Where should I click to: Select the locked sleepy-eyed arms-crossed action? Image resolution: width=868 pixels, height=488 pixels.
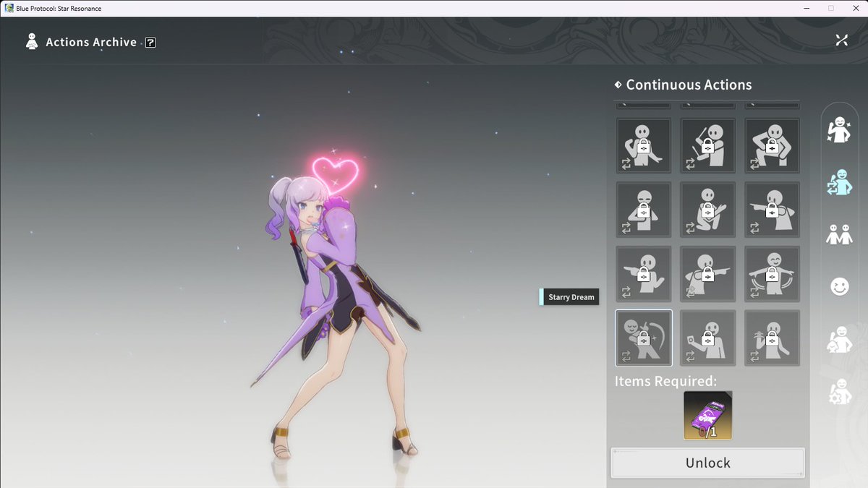pyautogui.click(x=644, y=210)
